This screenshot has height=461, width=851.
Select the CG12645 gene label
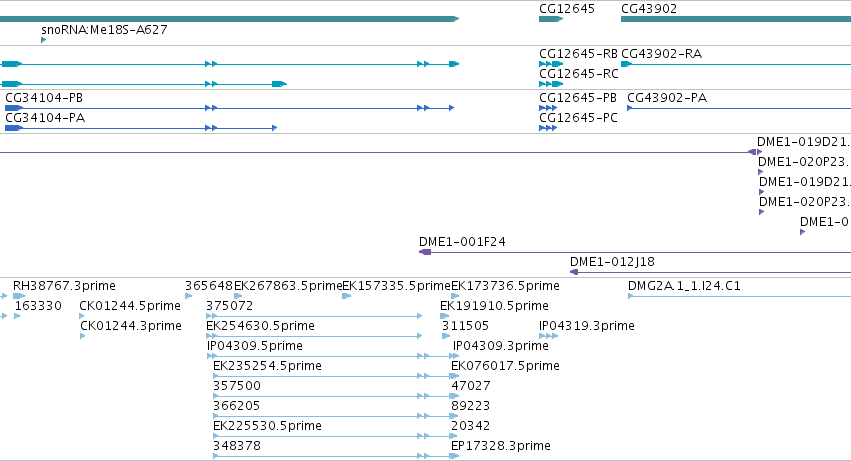coord(567,9)
